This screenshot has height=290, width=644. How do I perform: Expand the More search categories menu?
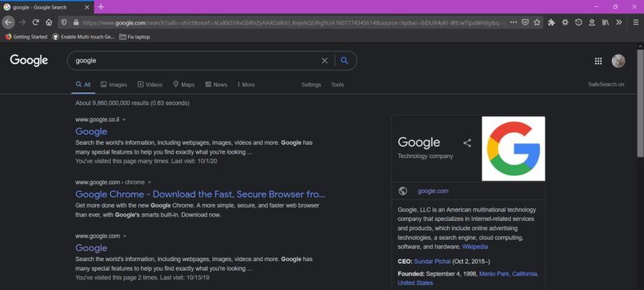click(x=246, y=85)
